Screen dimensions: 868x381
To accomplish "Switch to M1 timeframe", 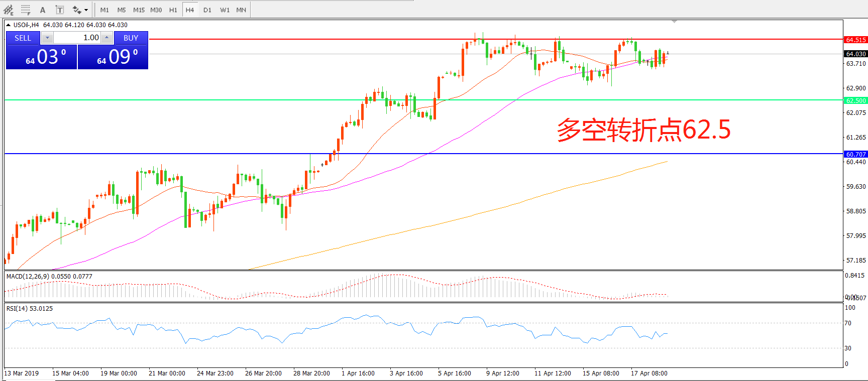I will pos(104,10).
